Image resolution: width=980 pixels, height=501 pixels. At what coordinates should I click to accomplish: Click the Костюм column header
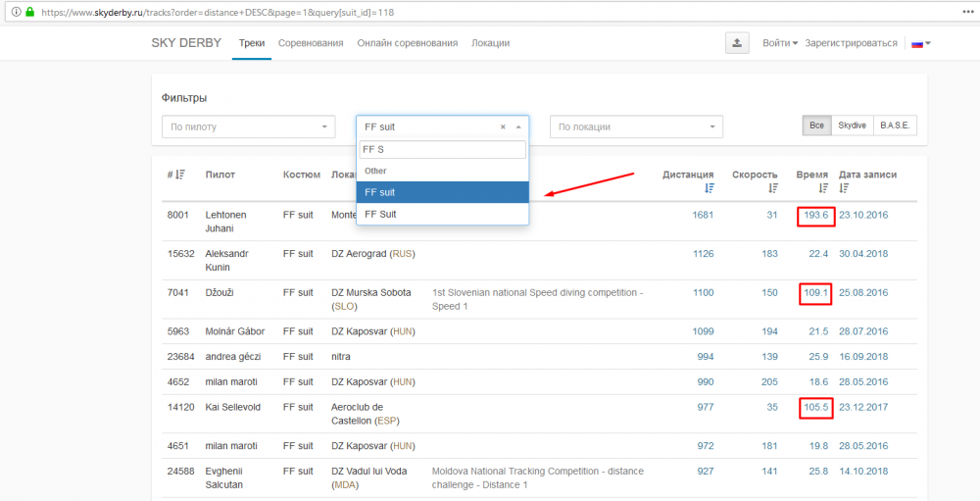click(x=302, y=175)
